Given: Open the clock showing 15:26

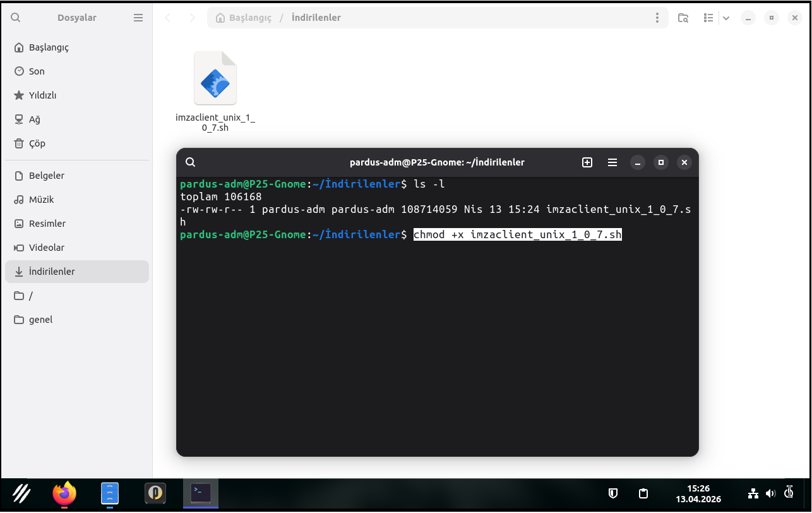Looking at the screenshot, I should [x=698, y=493].
